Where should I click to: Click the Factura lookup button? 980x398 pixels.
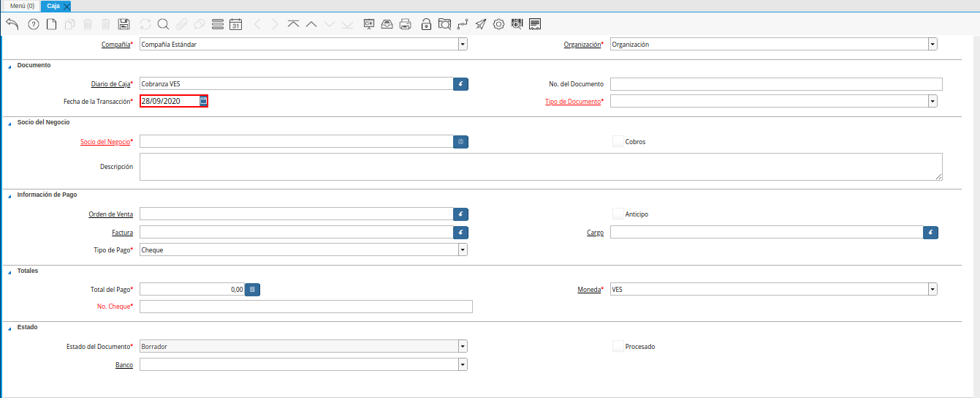(x=460, y=233)
